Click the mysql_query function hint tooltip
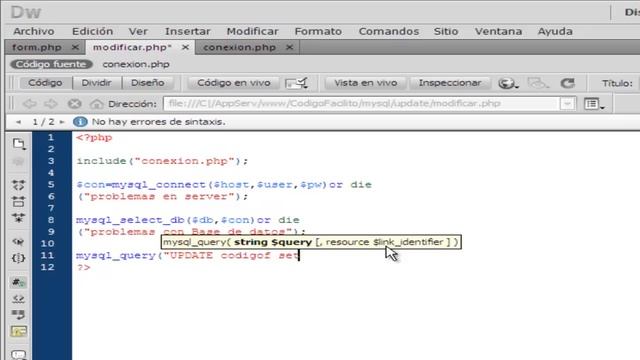The height and width of the screenshot is (360, 640). click(311, 242)
